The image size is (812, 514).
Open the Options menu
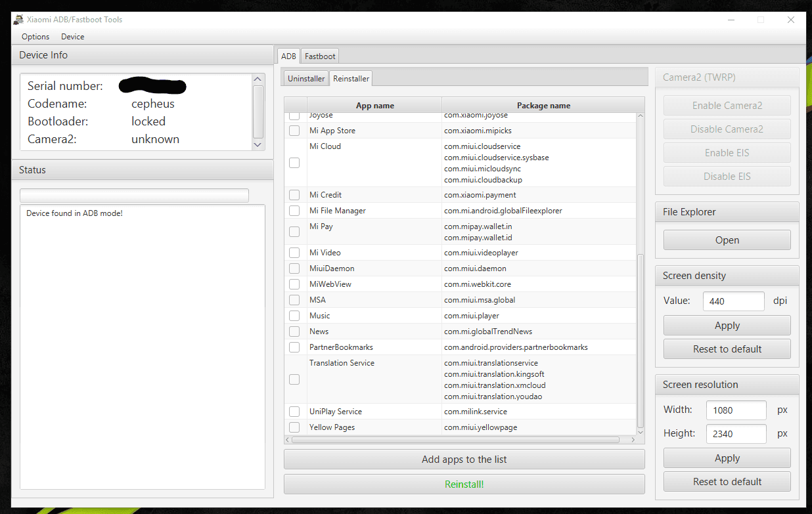pyautogui.click(x=35, y=37)
